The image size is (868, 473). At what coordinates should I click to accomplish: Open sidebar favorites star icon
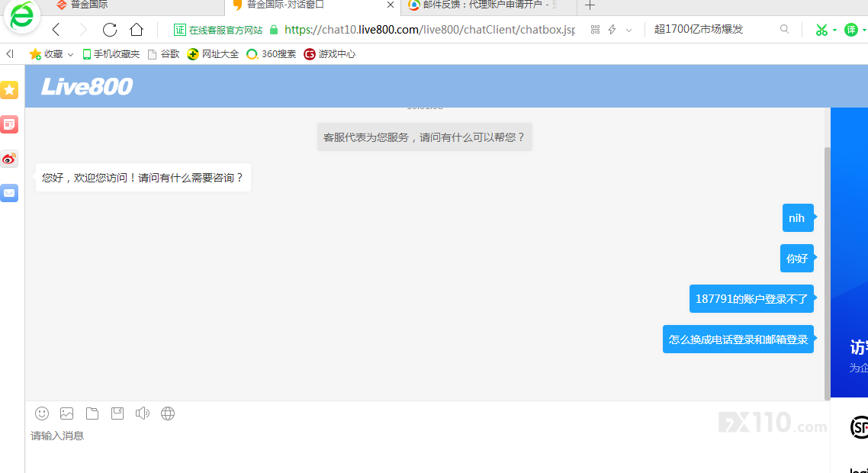(9, 90)
